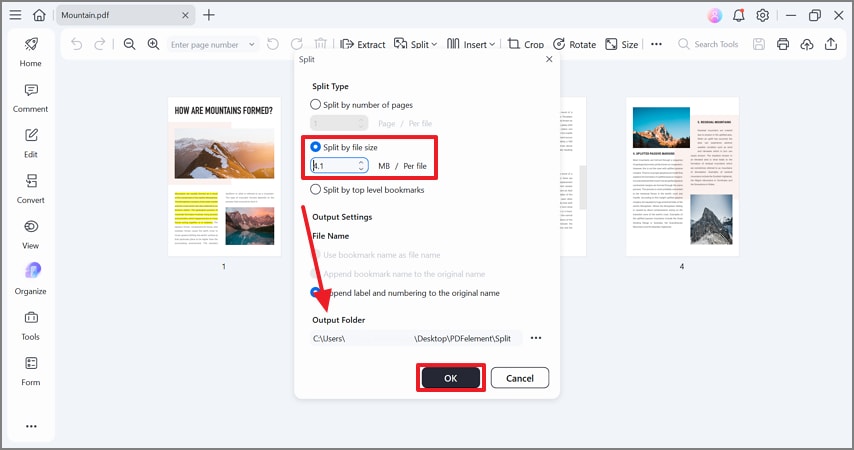
Task: Open Home in the sidebar
Action: [30, 52]
